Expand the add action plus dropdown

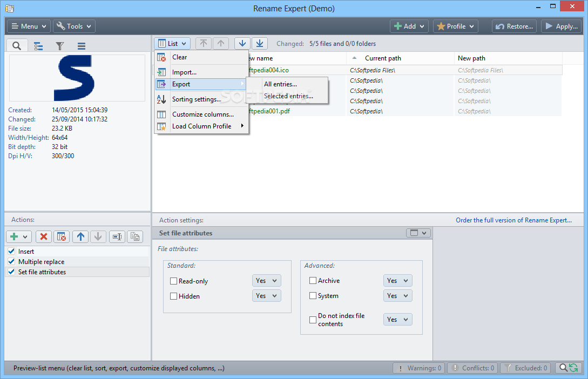(19, 236)
